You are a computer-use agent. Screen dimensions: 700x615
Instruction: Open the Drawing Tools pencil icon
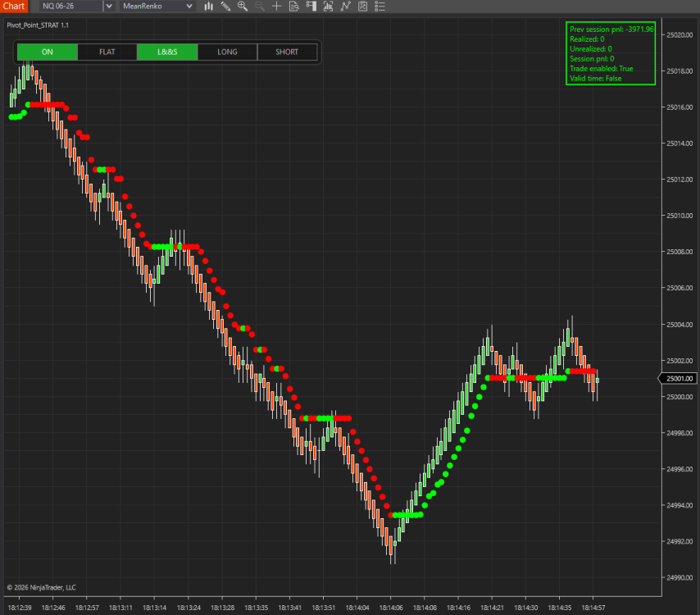225,7
